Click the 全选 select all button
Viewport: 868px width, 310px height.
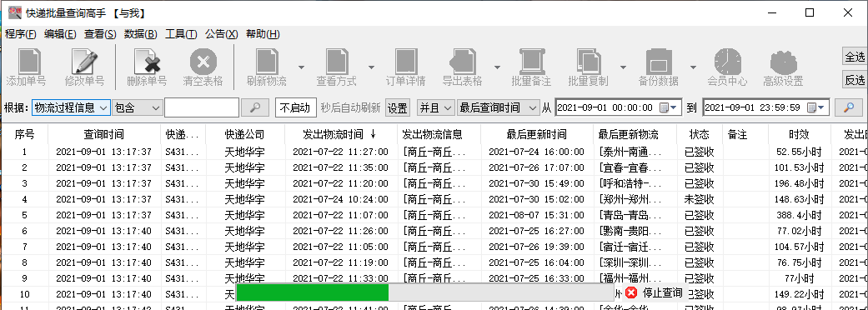coord(855,57)
